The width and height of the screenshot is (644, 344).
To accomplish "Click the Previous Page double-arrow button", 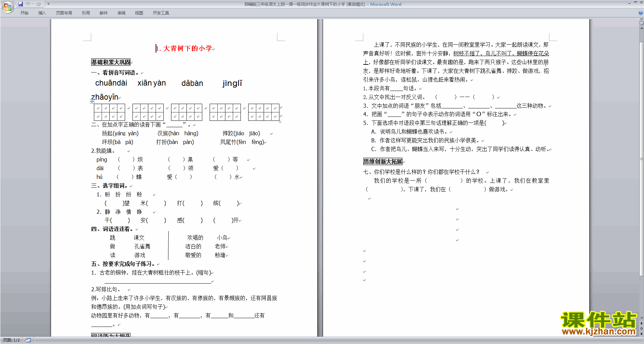I will click(x=641, y=324).
